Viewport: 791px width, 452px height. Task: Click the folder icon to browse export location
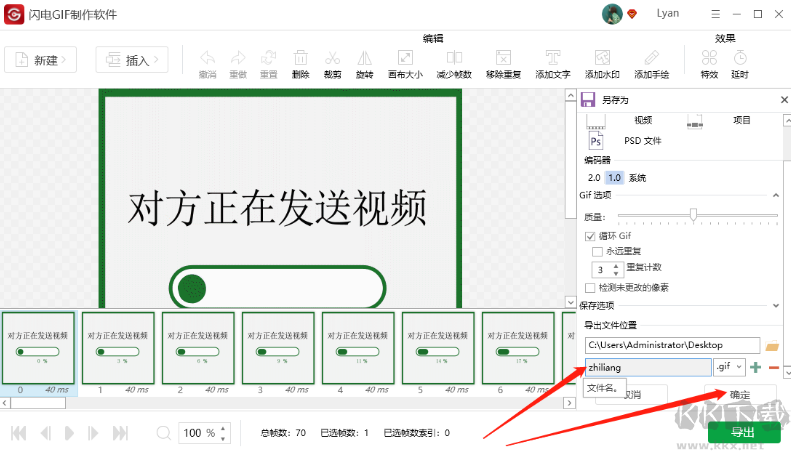point(771,346)
